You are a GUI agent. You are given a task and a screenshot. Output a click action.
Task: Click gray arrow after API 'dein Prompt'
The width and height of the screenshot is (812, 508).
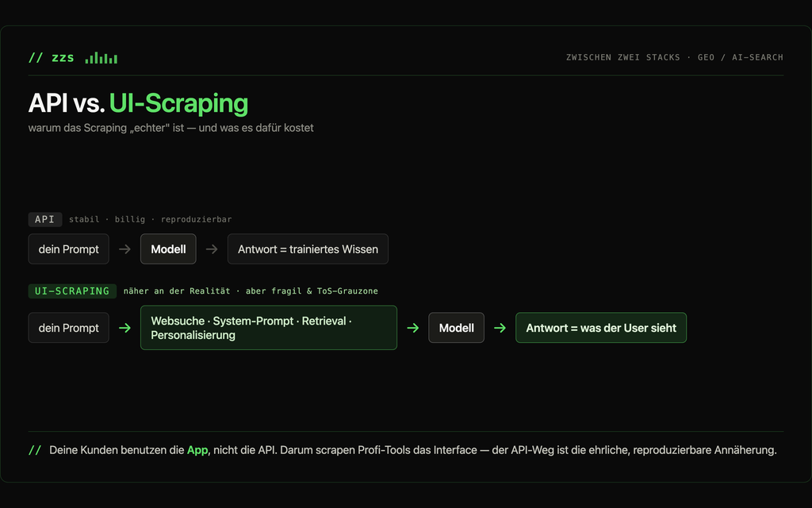point(124,248)
